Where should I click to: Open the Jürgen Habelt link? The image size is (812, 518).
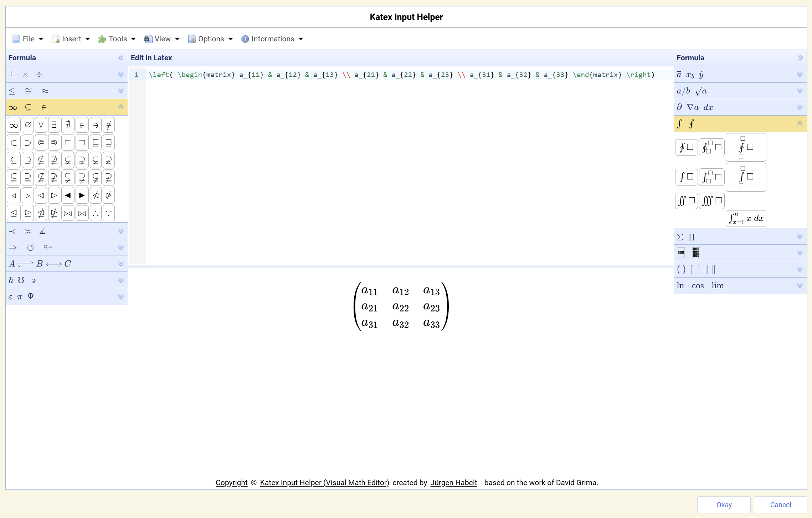coord(453,483)
